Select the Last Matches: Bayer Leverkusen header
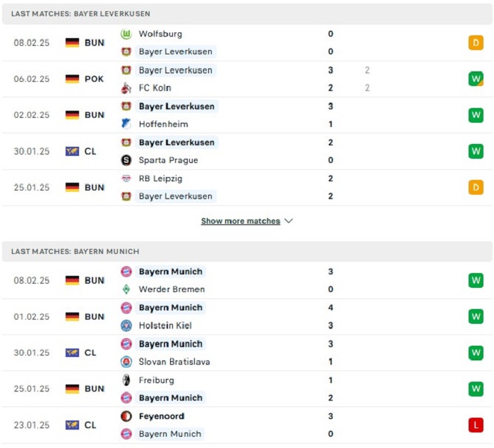Viewport: 494px width, 448px height. point(247,13)
